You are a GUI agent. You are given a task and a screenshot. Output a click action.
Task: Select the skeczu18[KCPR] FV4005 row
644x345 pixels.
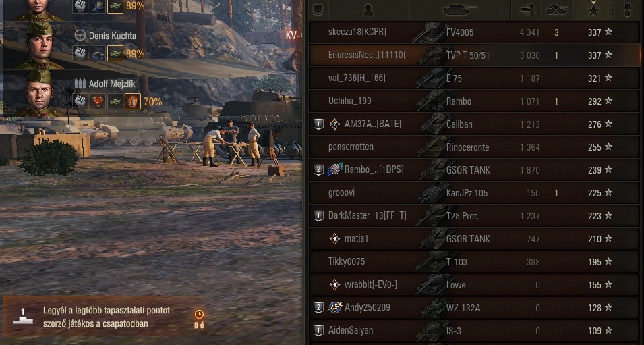click(x=474, y=32)
